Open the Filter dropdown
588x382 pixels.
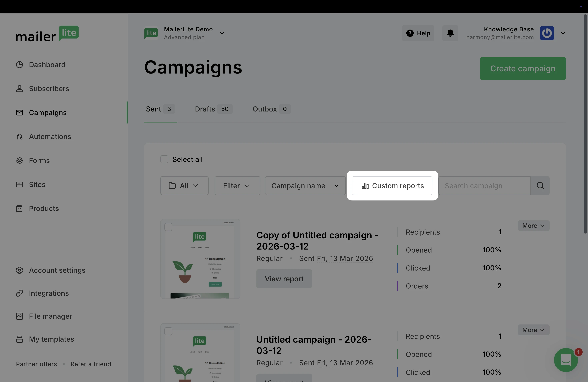pos(237,186)
